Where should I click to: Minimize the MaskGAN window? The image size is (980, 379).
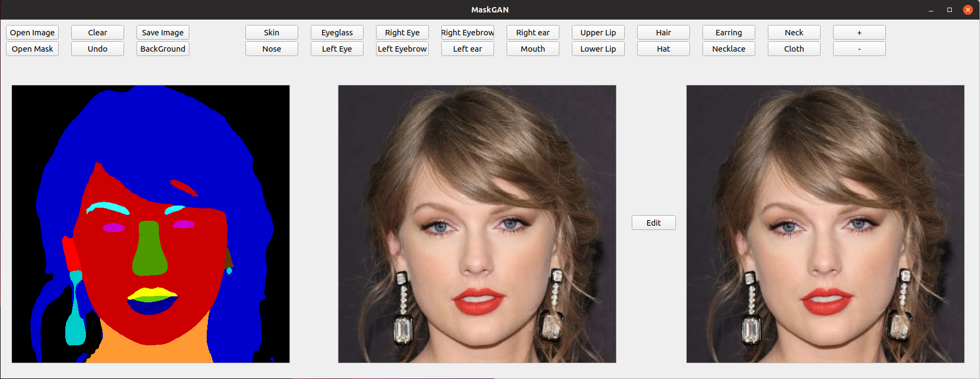pyautogui.click(x=931, y=10)
